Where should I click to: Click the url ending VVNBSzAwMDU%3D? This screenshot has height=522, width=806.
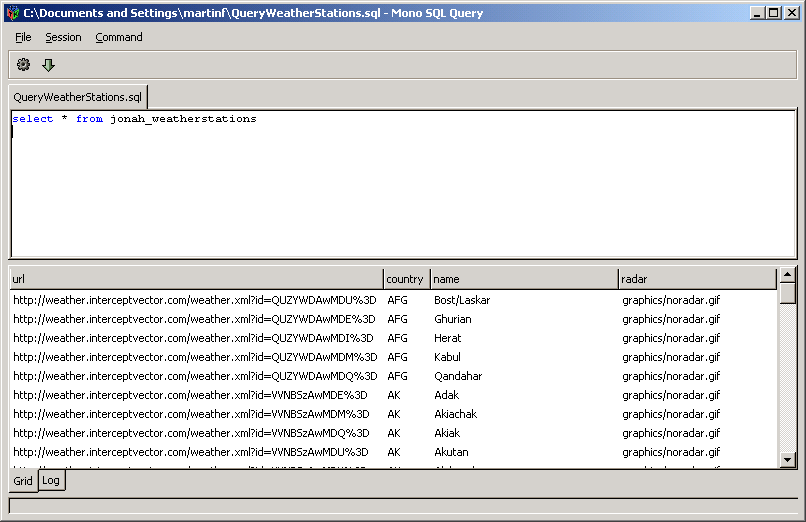191,452
